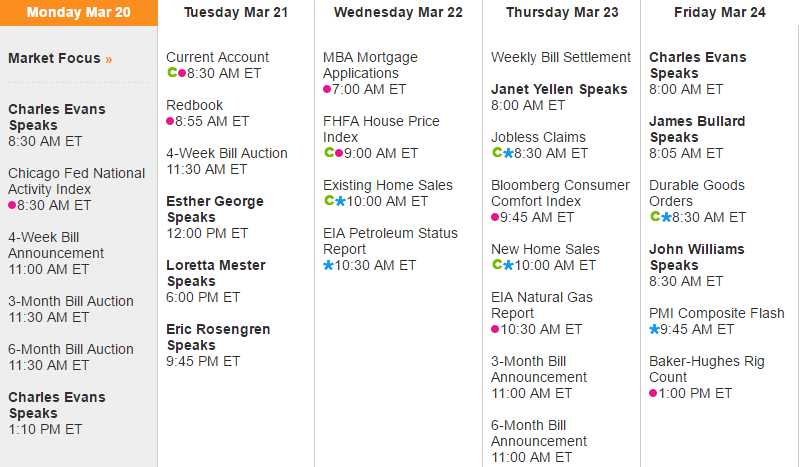Click the pink dot under Chicago Fed National Activity Index

tap(12, 206)
